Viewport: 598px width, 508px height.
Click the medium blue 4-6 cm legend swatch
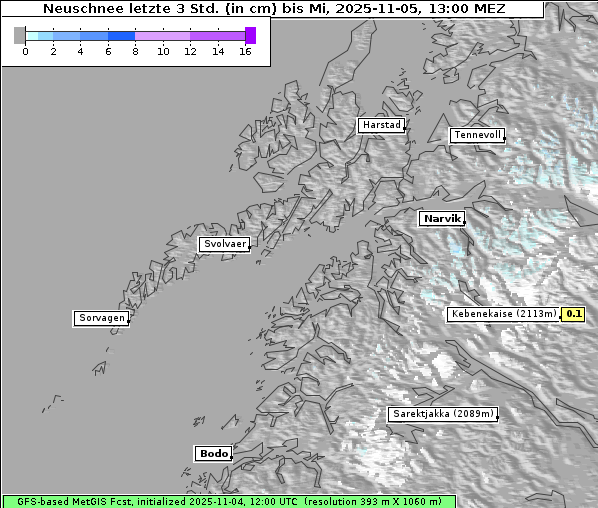94,36
